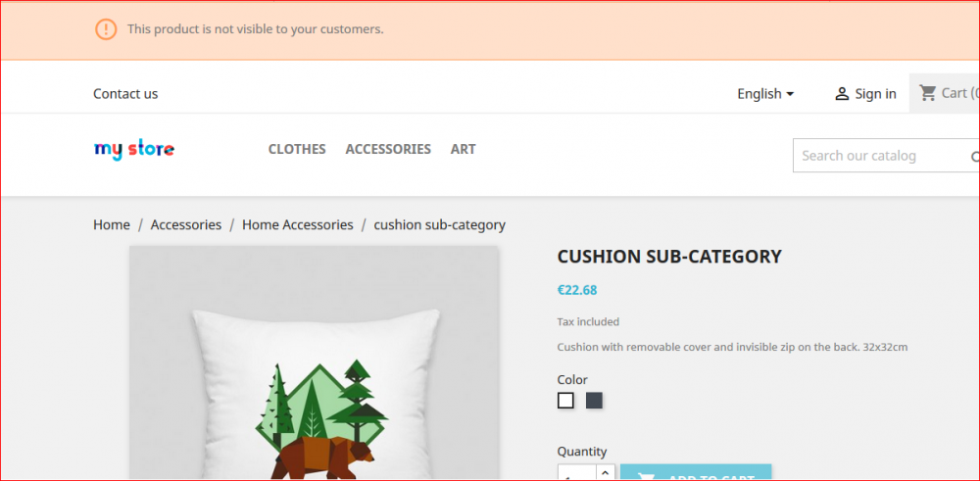Open the Clothes menu

(x=297, y=149)
